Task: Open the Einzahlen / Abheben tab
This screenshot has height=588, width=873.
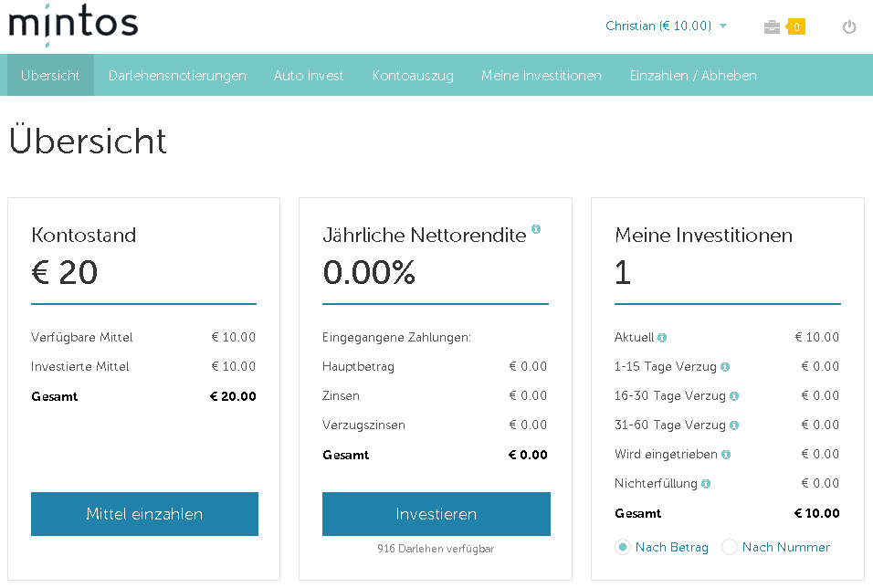Action: (693, 76)
